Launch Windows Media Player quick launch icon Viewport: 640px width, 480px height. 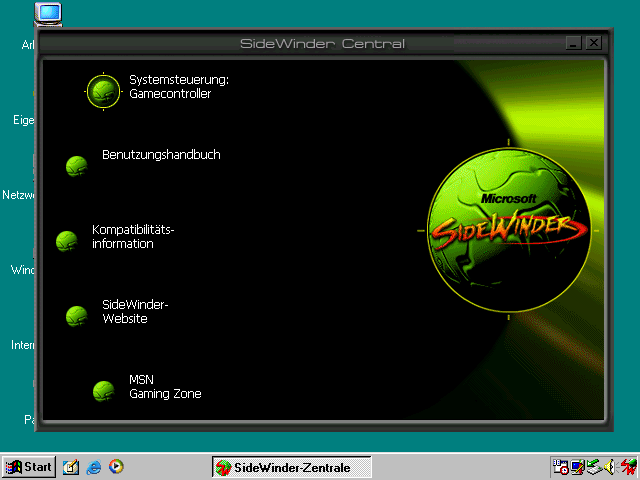pos(116,467)
